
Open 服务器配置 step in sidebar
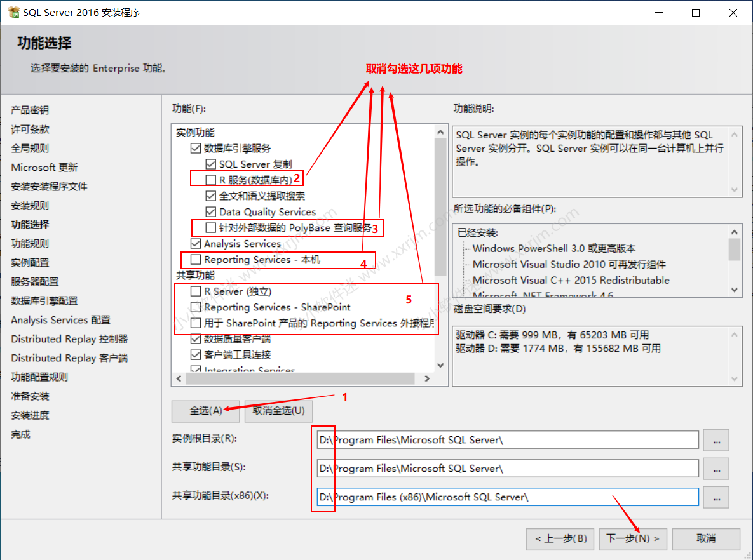35,281
